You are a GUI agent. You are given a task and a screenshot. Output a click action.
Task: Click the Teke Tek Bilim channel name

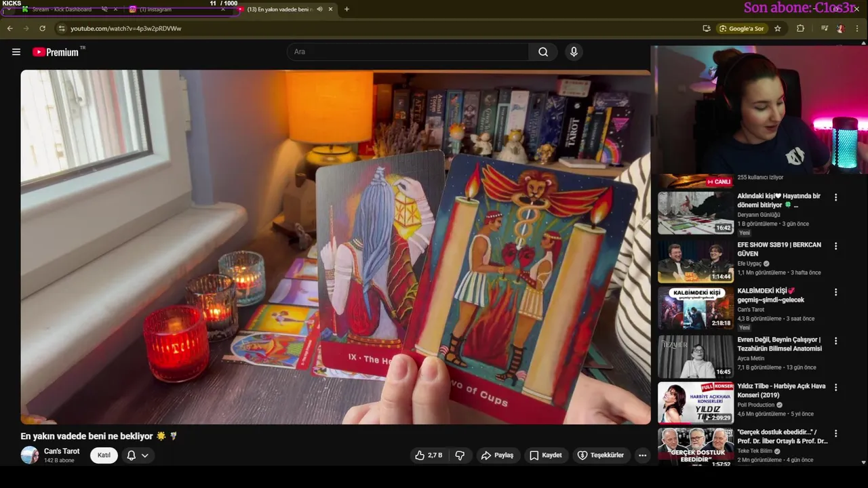coord(755,451)
